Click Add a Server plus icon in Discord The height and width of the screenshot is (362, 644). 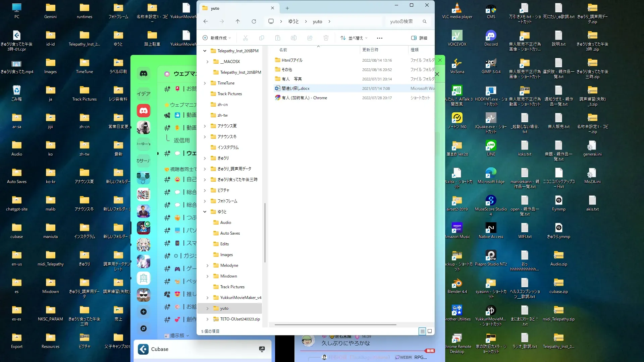144,312
